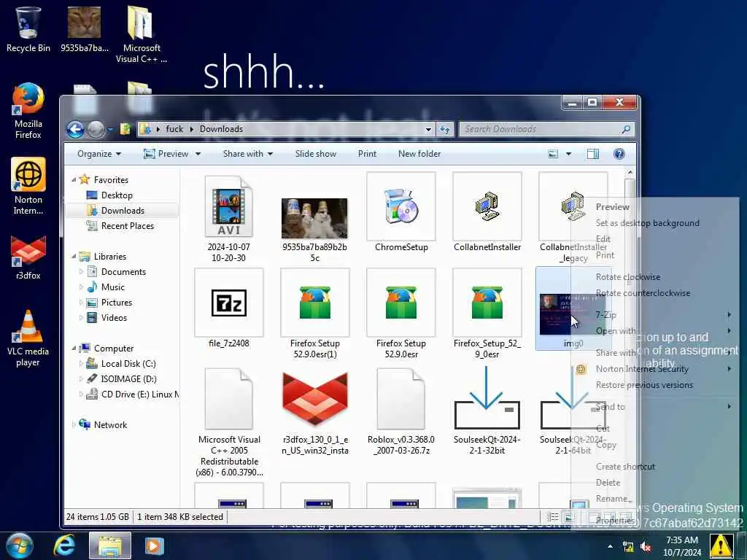Launch VLC media player desktop shortcut
This screenshot has height=560, width=747.
[x=28, y=338]
